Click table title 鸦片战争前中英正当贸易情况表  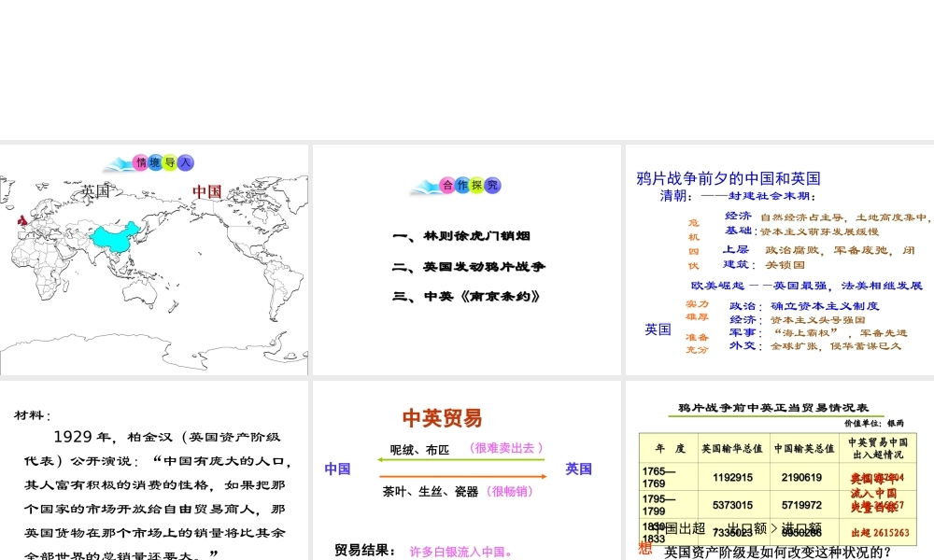(772, 408)
